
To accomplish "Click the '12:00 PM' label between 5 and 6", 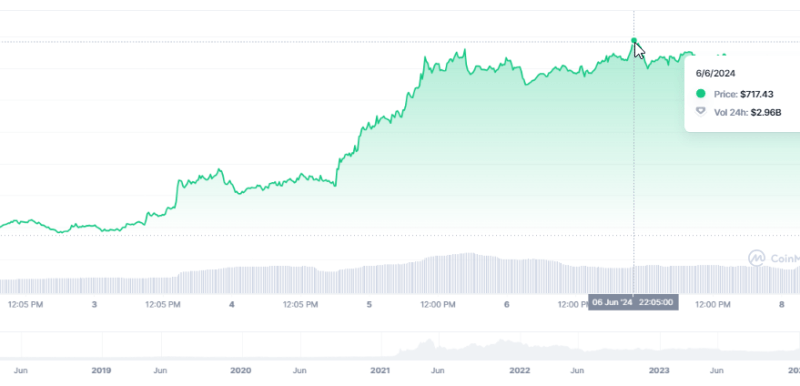I will (x=438, y=304).
